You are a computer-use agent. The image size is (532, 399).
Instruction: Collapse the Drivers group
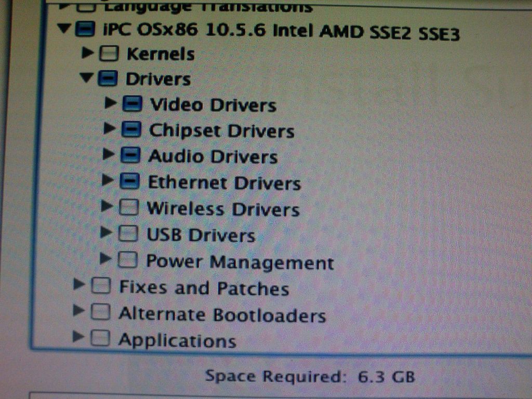click(x=87, y=78)
